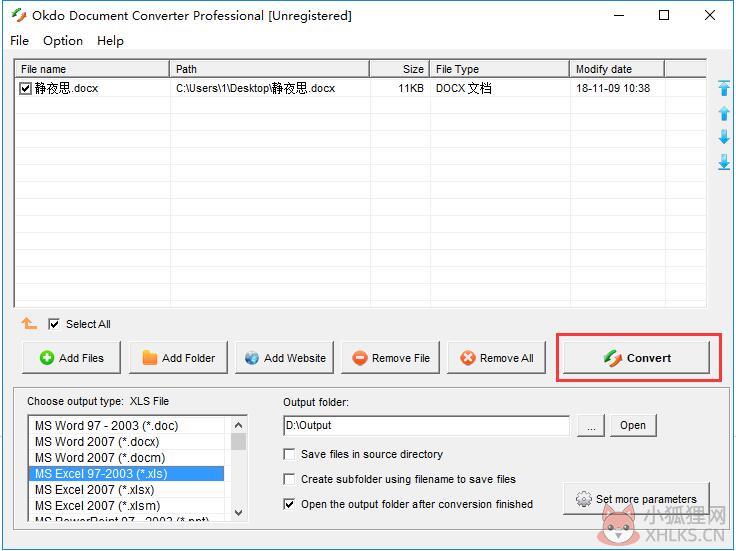Click the Add Folder button

point(178,358)
